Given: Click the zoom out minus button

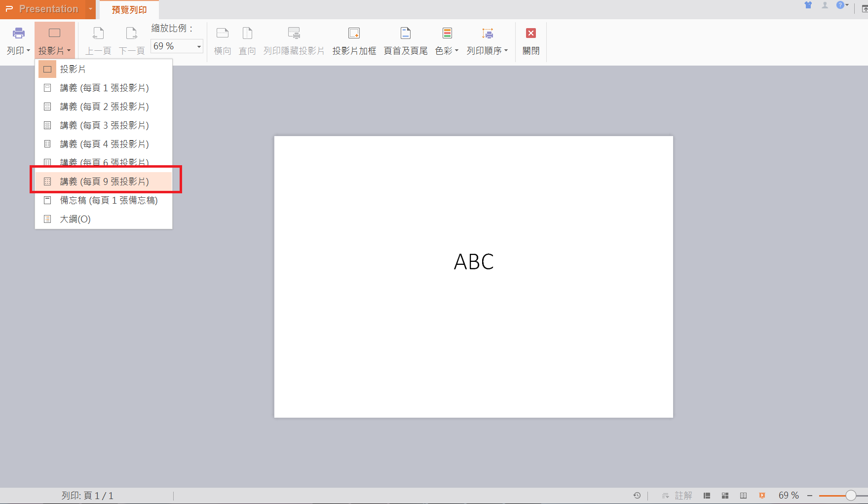Looking at the screenshot, I should coord(810,496).
